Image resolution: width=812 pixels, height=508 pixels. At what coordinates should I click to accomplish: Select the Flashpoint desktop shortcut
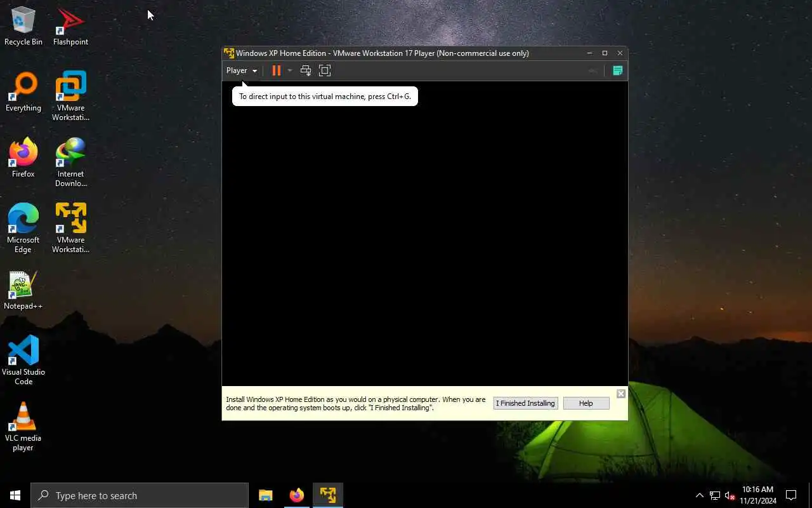pyautogui.click(x=70, y=27)
